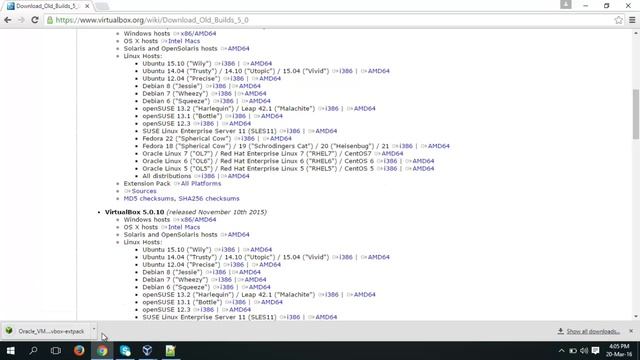Screen dimensions: 640x360
Task: Click AMD64 for Fedora 18 / 19 / 20 / 21
Action: (438, 146)
